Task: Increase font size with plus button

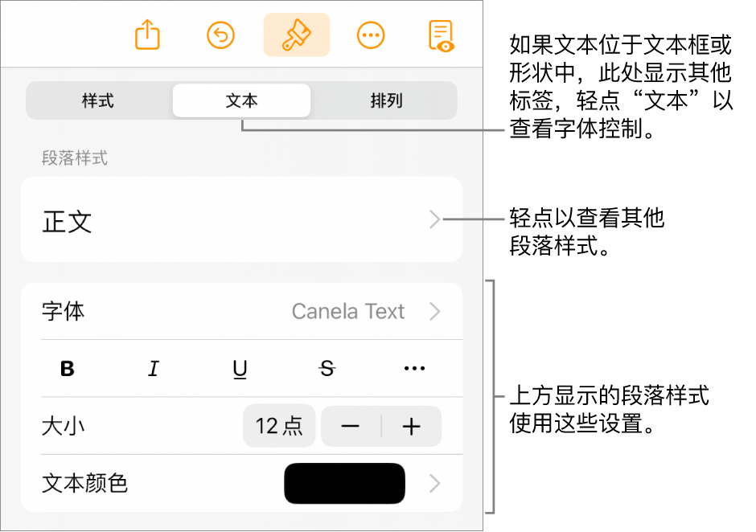Action: tap(411, 426)
